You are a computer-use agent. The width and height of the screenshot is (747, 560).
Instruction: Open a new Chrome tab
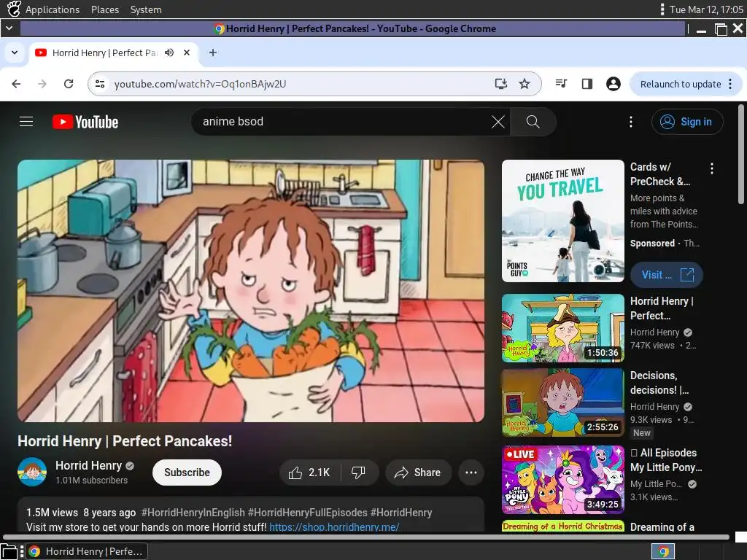213,52
